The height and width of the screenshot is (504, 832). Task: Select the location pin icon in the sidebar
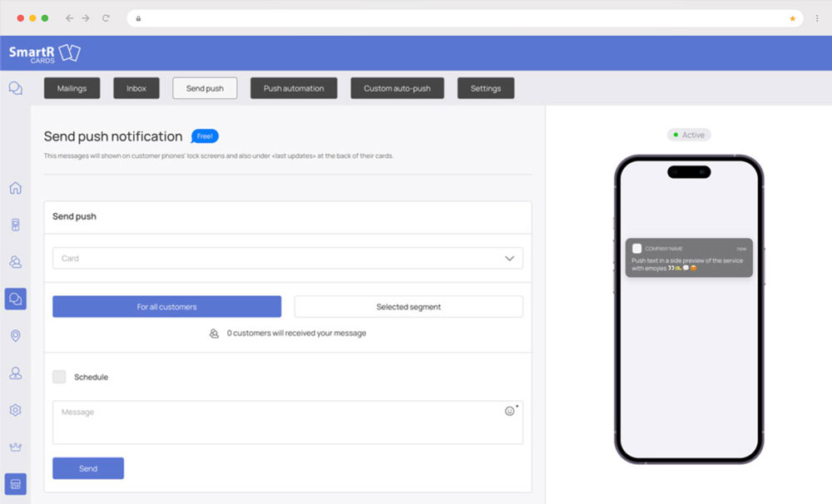15,336
